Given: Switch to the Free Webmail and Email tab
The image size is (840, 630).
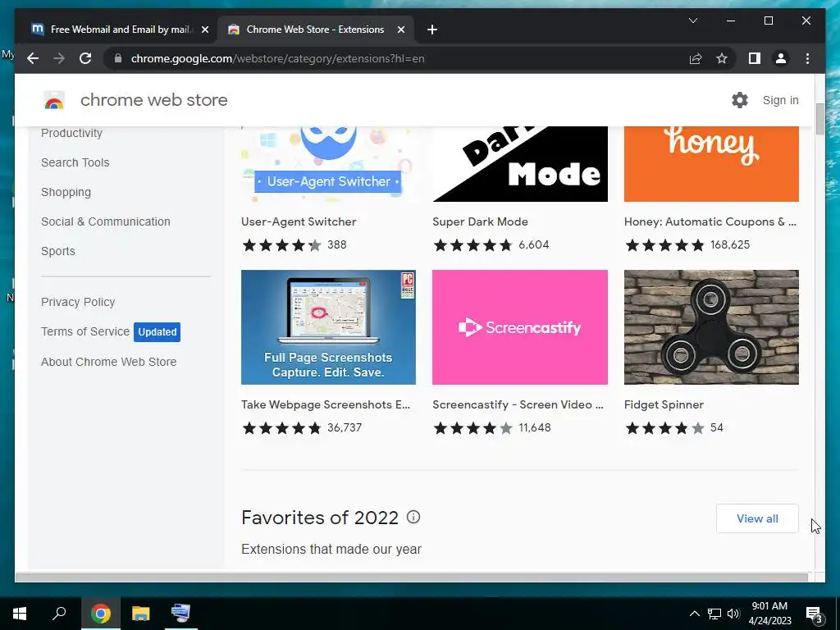Looking at the screenshot, I should click(120, 30).
